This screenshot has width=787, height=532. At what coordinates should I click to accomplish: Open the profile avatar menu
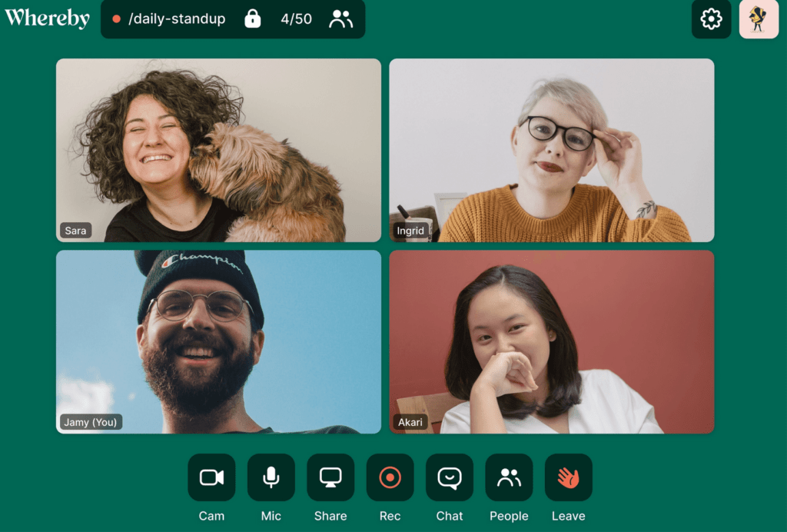pos(759,19)
